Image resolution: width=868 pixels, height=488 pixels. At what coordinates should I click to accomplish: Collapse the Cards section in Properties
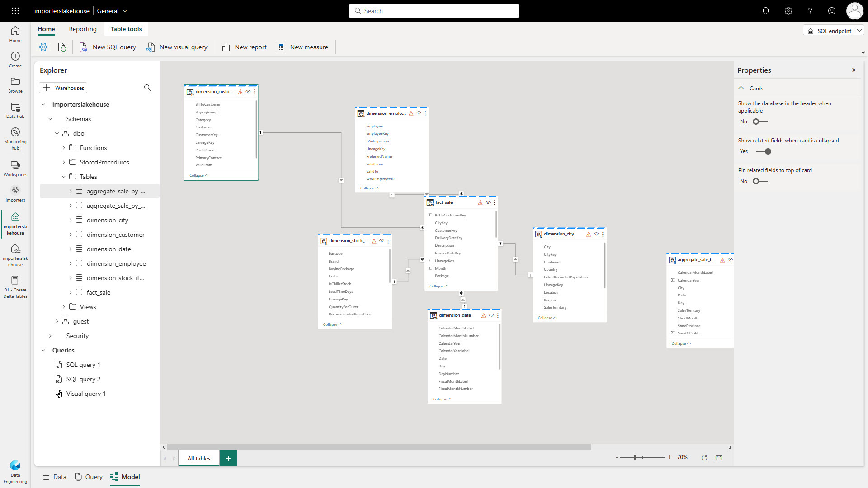[x=741, y=88]
